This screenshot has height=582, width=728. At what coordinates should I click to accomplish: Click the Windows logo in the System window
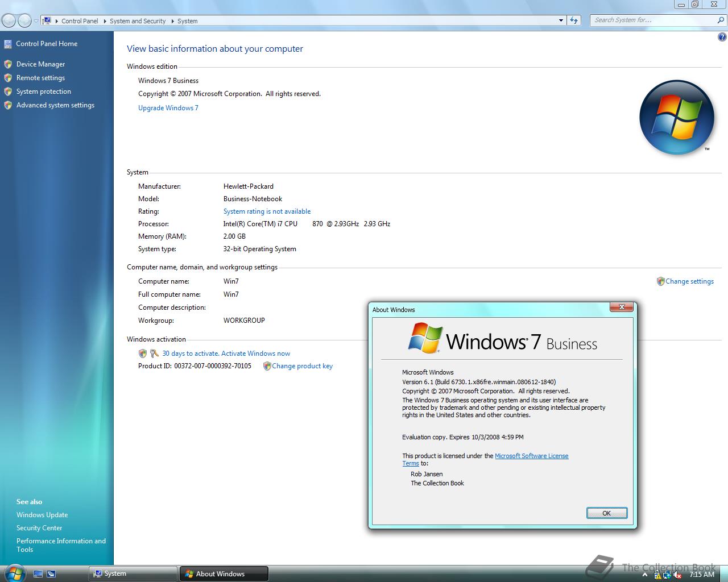(677, 118)
